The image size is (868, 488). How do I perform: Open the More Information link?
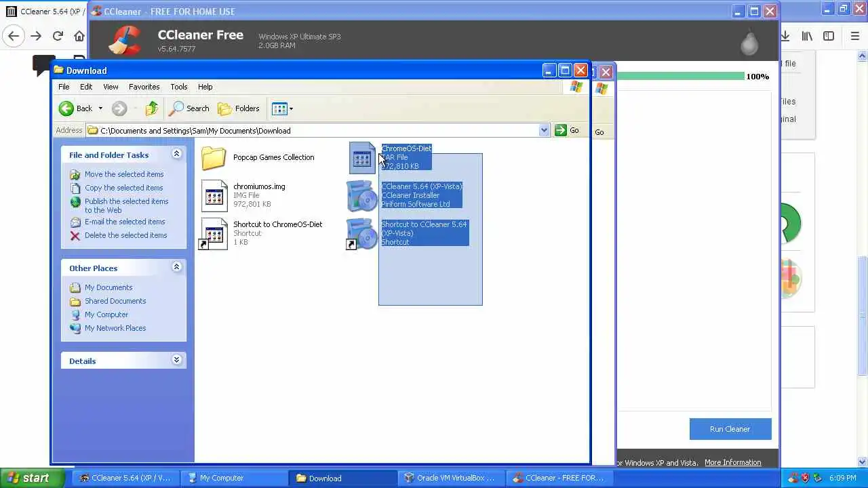pyautogui.click(x=732, y=462)
